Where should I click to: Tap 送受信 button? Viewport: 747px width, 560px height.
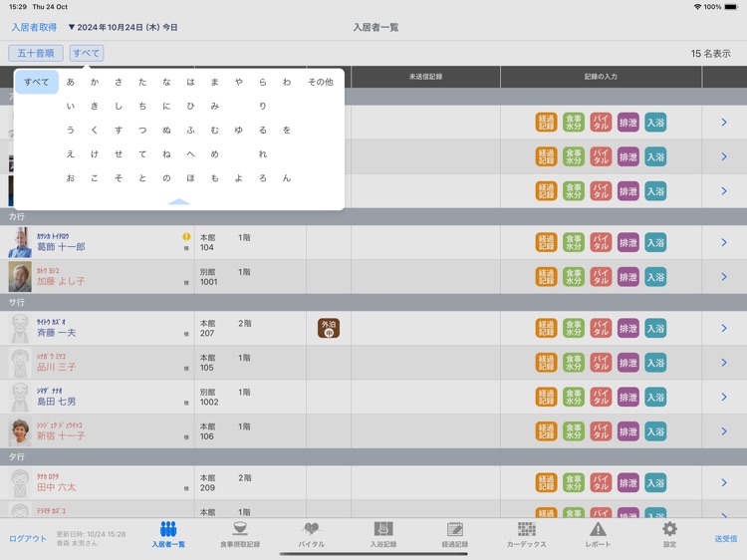tap(725, 538)
